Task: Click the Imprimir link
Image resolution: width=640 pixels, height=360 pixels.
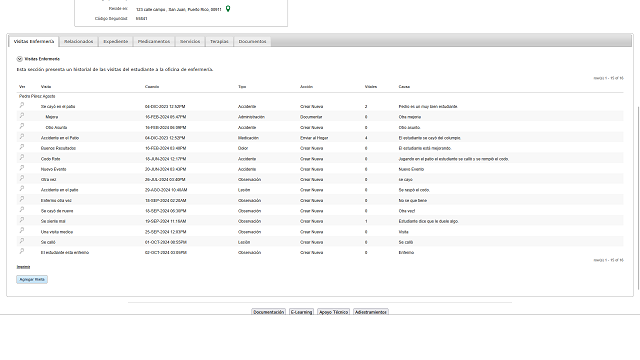Action: point(23,267)
